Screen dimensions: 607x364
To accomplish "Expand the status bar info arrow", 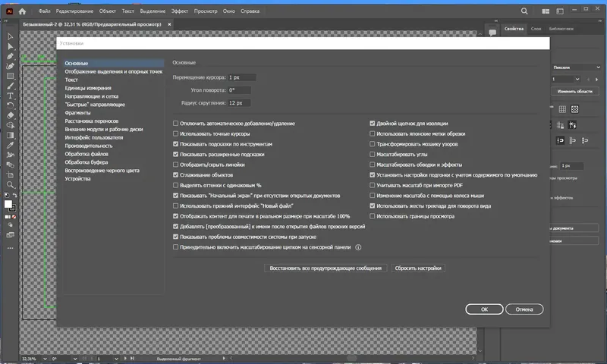I will tap(224, 359).
